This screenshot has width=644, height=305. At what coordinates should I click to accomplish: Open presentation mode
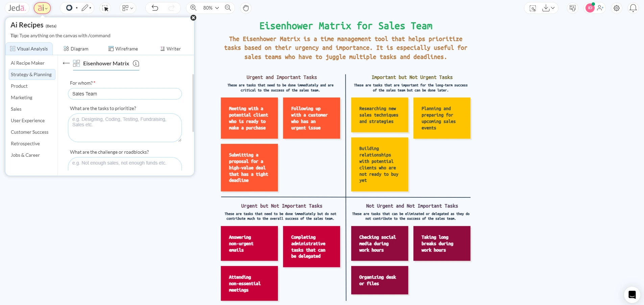[573, 7]
